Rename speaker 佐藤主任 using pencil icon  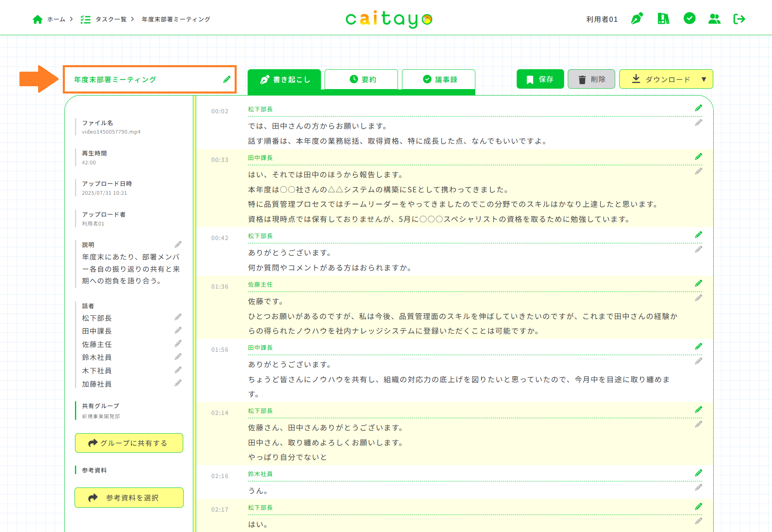pyautogui.click(x=178, y=344)
